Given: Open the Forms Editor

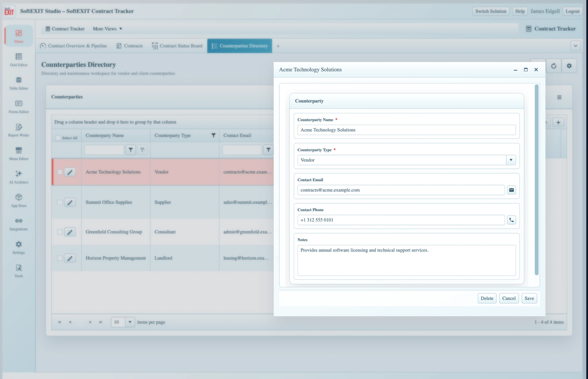Looking at the screenshot, I should click(x=19, y=107).
